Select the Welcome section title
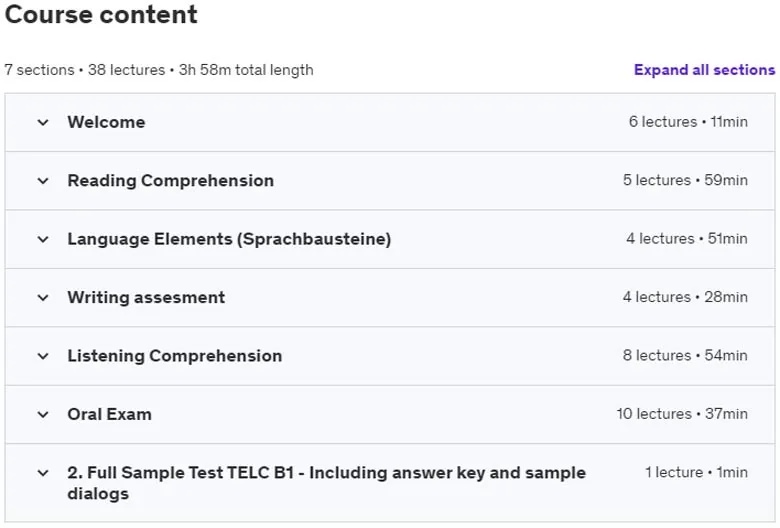Viewport: 780px width, 528px height. point(106,122)
